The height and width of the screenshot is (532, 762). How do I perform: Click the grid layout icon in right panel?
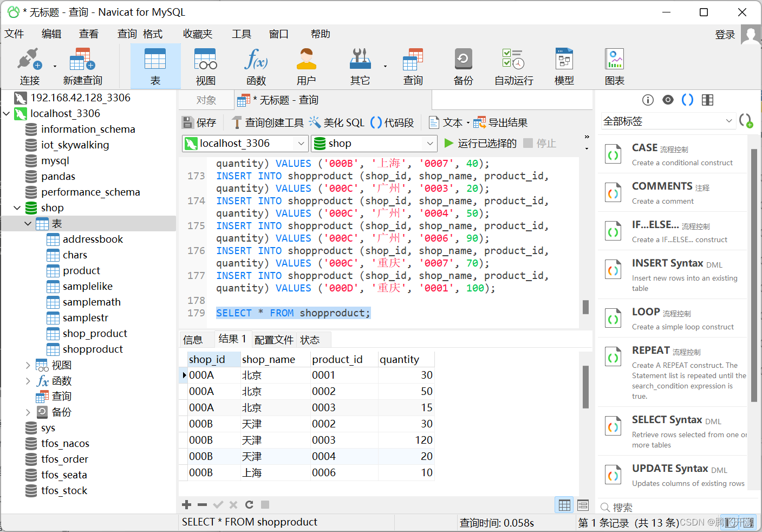click(x=707, y=100)
